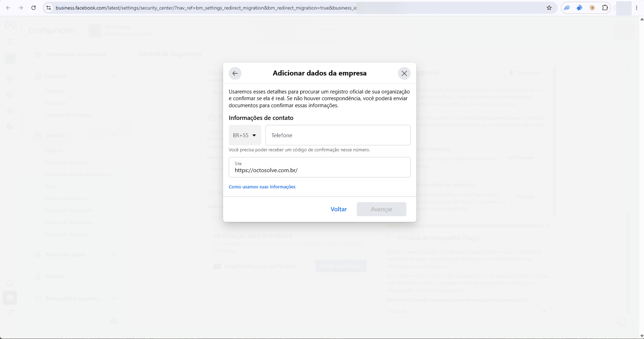Focus the Telefone input field

coord(338,135)
